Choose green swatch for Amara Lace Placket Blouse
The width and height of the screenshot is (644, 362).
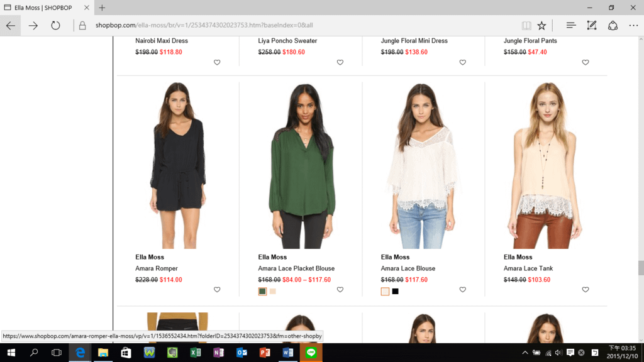262,292
